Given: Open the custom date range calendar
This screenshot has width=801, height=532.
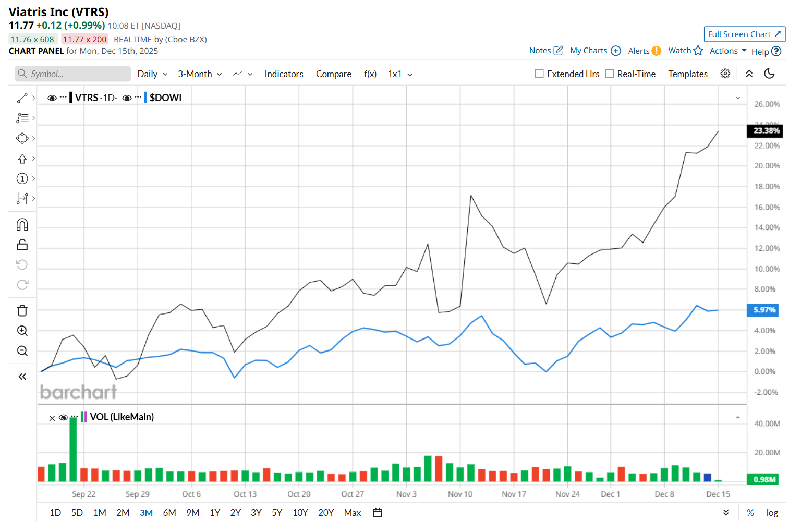Looking at the screenshot, I should (x=378, y=513).
